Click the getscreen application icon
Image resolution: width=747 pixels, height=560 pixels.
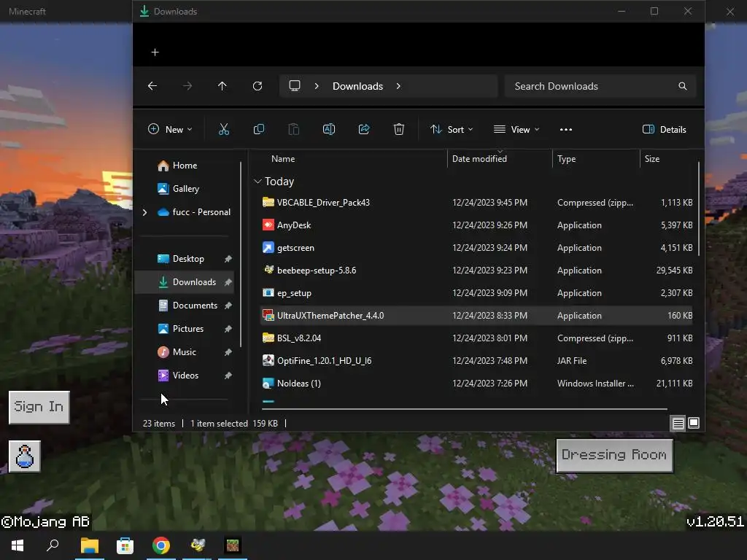[x=268, y=248]
